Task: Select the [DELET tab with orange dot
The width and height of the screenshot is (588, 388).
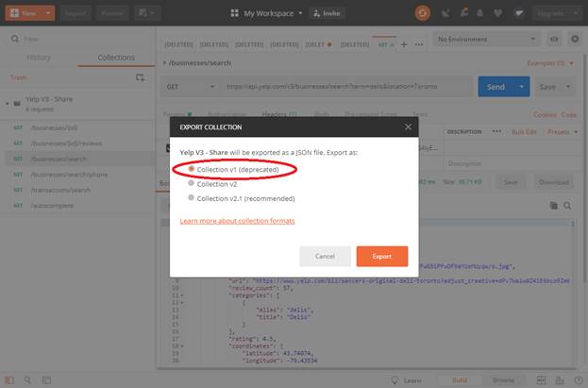Action: [318, 44]
